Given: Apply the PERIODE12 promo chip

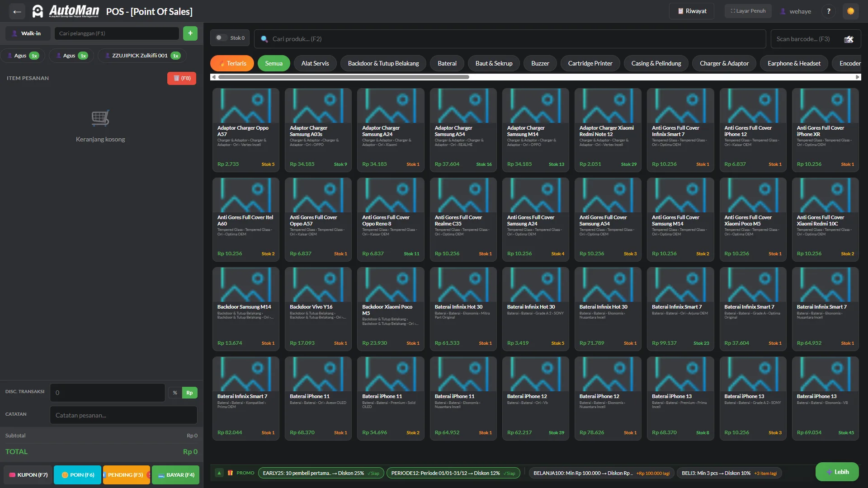Looking at the screenshot, I should (453, 473).
